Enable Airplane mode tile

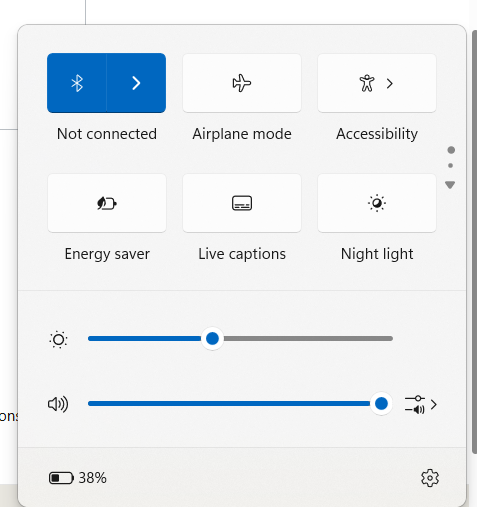pos(242,83)
